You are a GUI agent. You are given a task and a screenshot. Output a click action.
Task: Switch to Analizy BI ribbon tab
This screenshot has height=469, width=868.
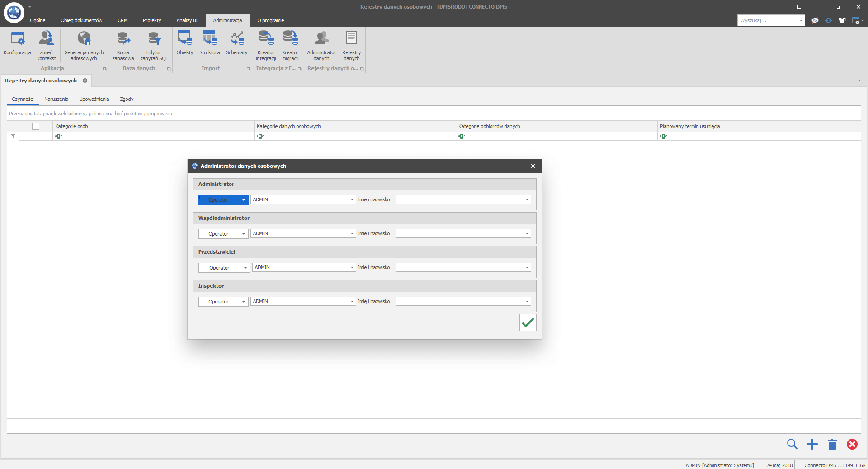click(x=187, y=20)
